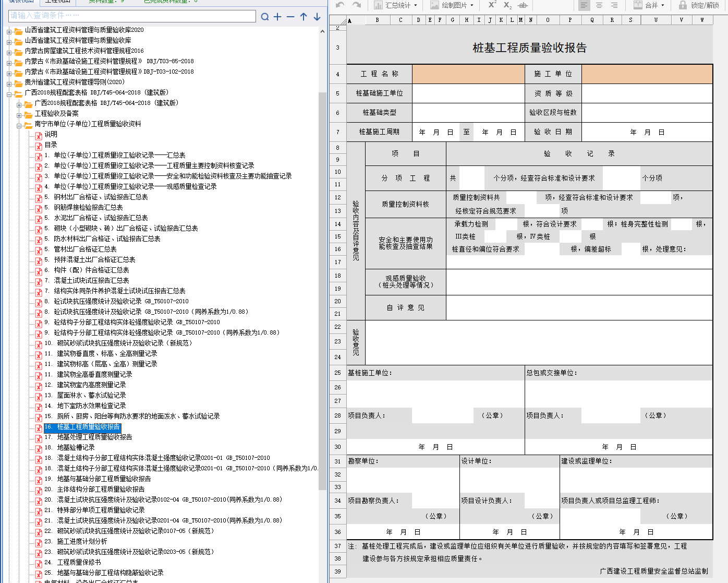Click the down arrow search navigation icon

click(x=317, y=17)
